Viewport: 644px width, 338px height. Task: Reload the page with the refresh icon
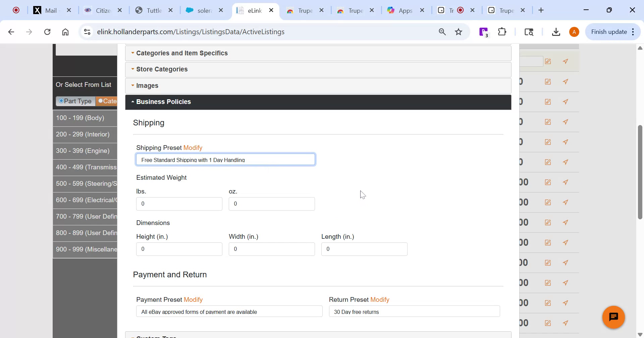click(x=47, y=32)
